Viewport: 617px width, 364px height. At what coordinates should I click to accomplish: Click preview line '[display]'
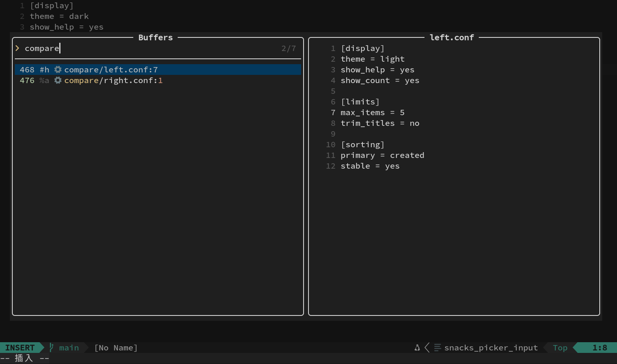coord(362,48)
